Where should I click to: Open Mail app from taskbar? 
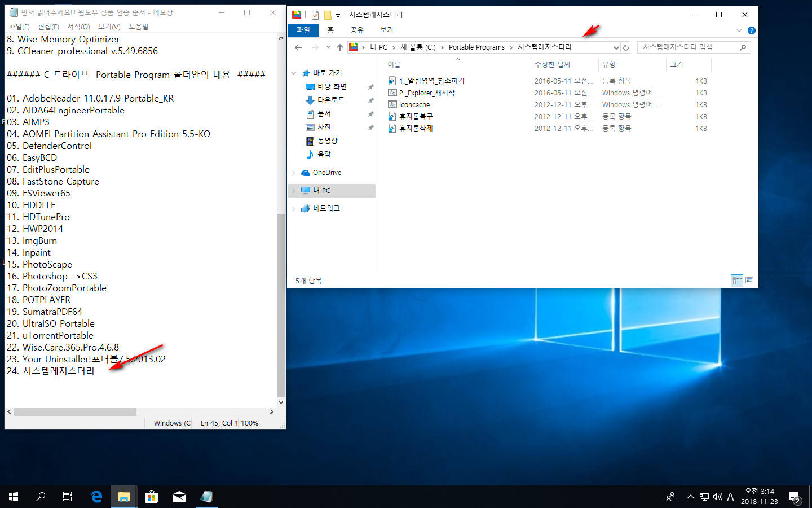179,497
